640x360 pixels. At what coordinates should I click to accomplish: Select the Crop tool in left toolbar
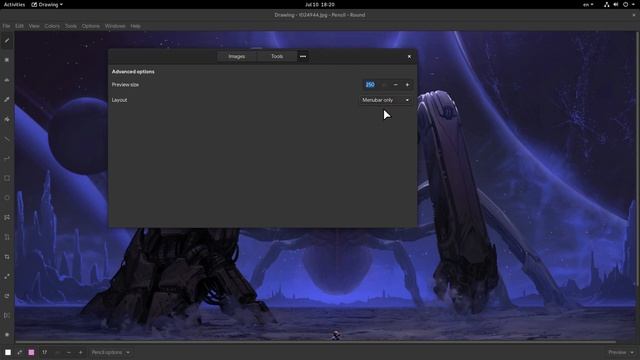7,257
